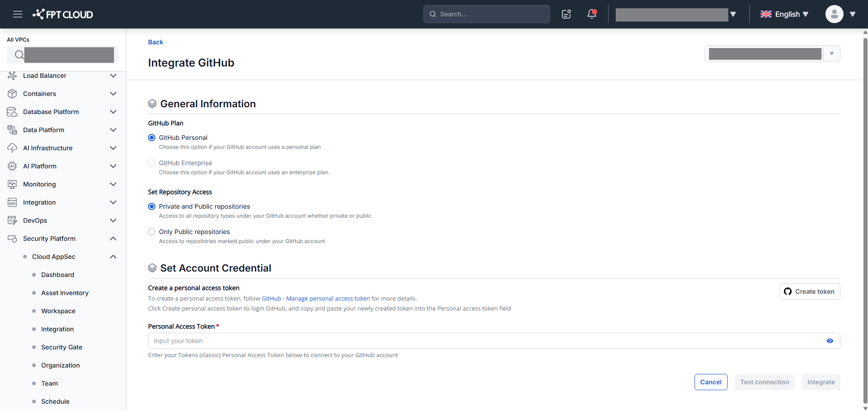Viewport: 868px width, 411px height.
Task: Open Asset Inventory menu item
Action: [65, 293]
